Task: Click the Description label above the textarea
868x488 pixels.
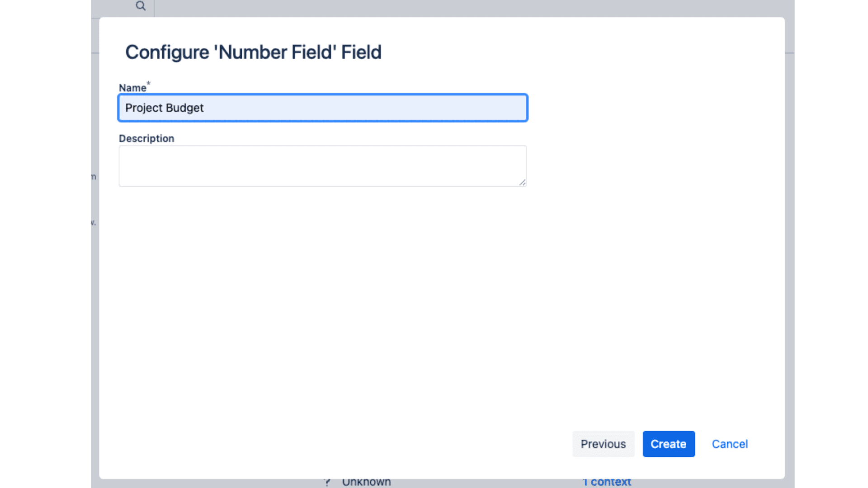Action: (146, 138)
